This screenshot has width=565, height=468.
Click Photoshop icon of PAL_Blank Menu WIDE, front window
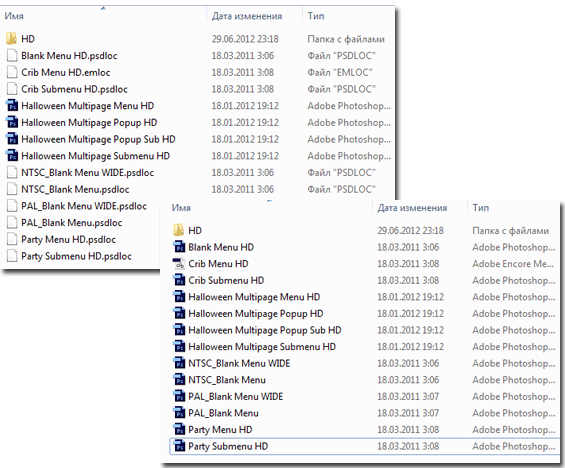pyautogui.click(x=179, y=396)
